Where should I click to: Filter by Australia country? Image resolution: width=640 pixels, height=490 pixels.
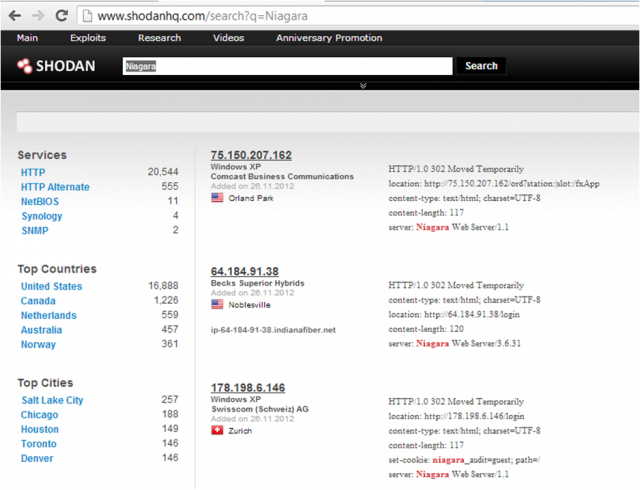click(x=42, y=330)
